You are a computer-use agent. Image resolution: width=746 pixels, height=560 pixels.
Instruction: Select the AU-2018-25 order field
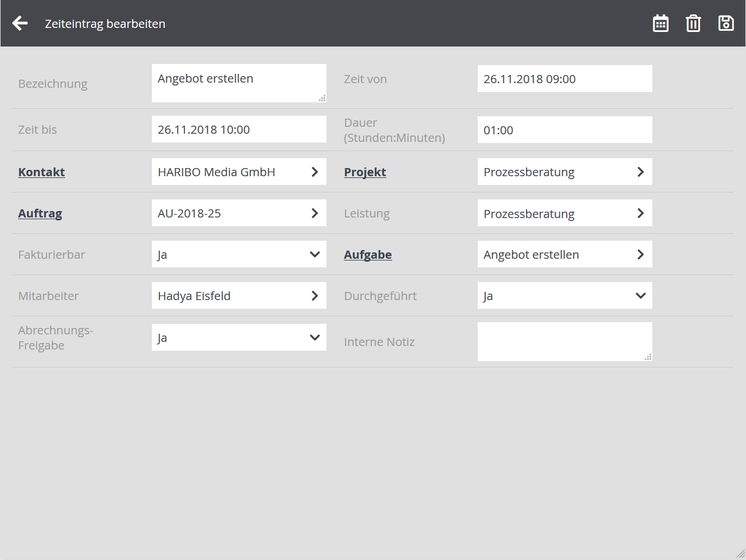239,213
